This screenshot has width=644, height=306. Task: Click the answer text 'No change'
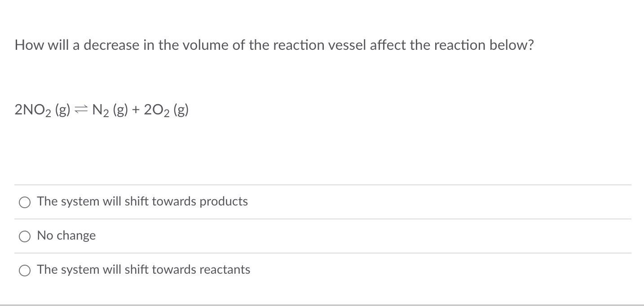pyautogui.click(x=66, y=236)
